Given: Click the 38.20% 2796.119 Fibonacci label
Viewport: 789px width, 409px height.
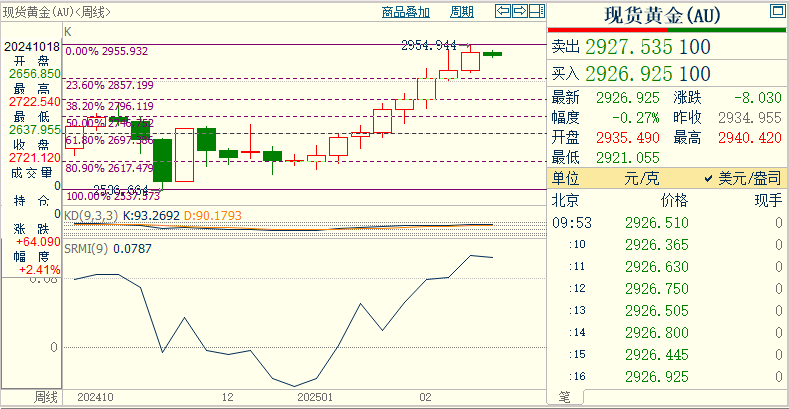Looking at the screenshot, I should 110,106.
